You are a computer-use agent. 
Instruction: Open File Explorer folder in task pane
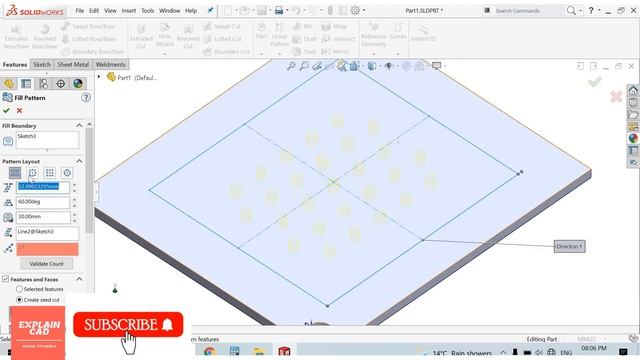pos(633,115)
